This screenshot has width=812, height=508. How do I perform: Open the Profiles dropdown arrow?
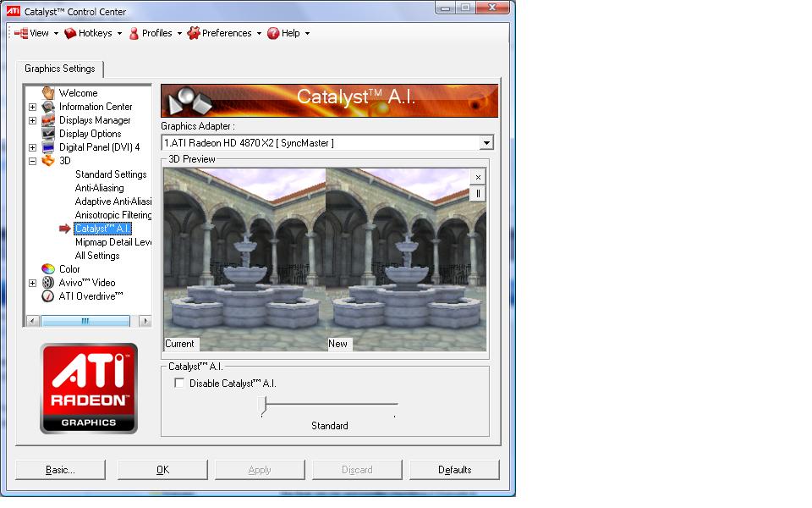179,34
